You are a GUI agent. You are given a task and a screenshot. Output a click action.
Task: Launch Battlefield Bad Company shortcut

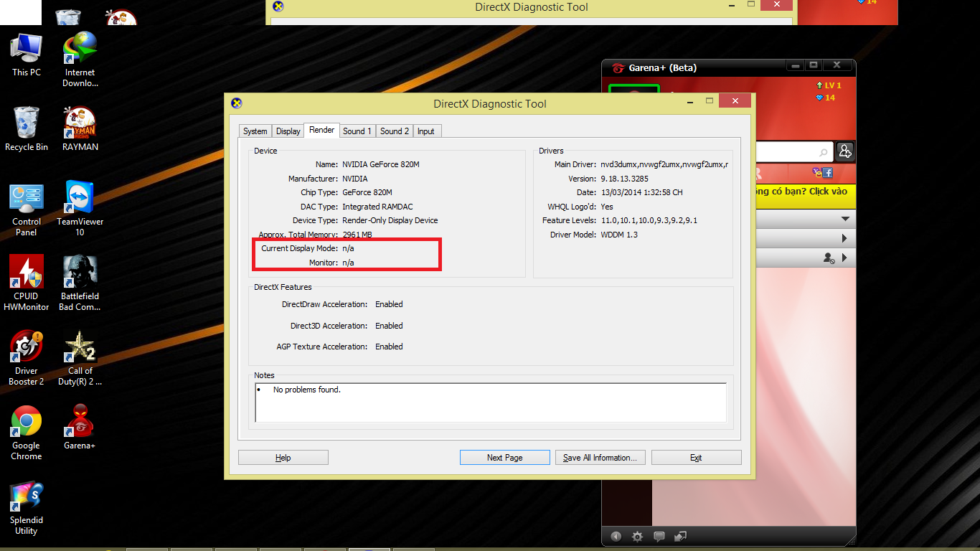pos(80,283)
